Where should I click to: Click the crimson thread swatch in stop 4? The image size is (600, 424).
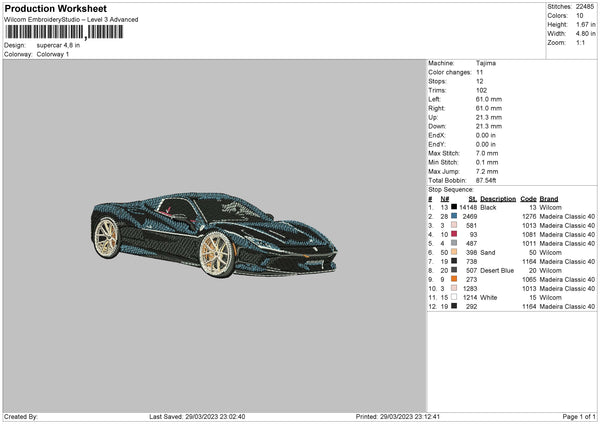coord(453,234)
